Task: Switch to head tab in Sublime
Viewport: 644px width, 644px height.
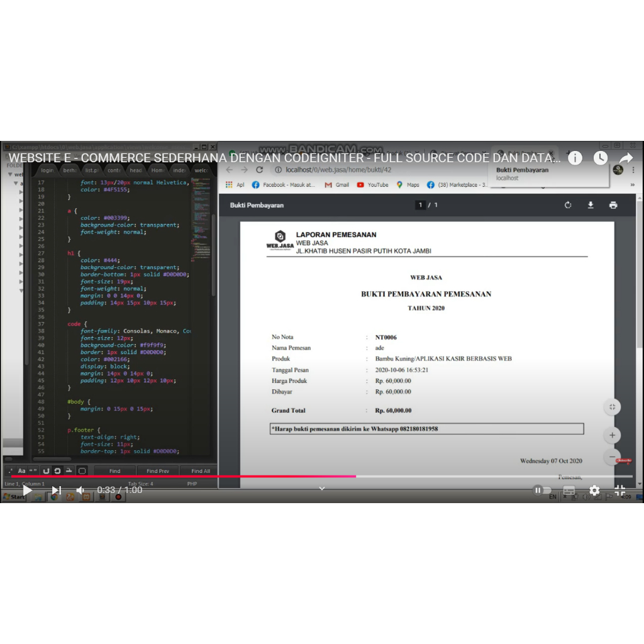Action: [136, 170]
